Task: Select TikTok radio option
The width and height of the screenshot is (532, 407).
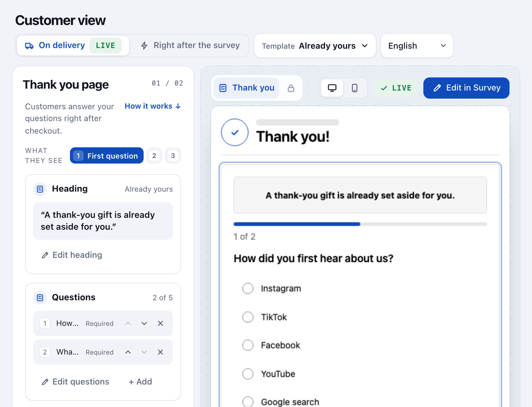Action: point(248,317)
